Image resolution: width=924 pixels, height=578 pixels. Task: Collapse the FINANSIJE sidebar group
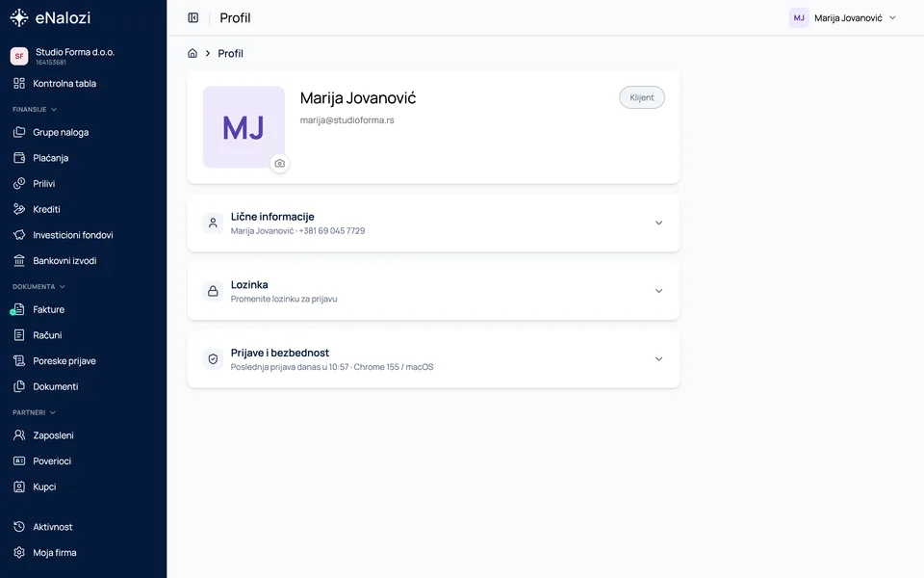(35, 110)
